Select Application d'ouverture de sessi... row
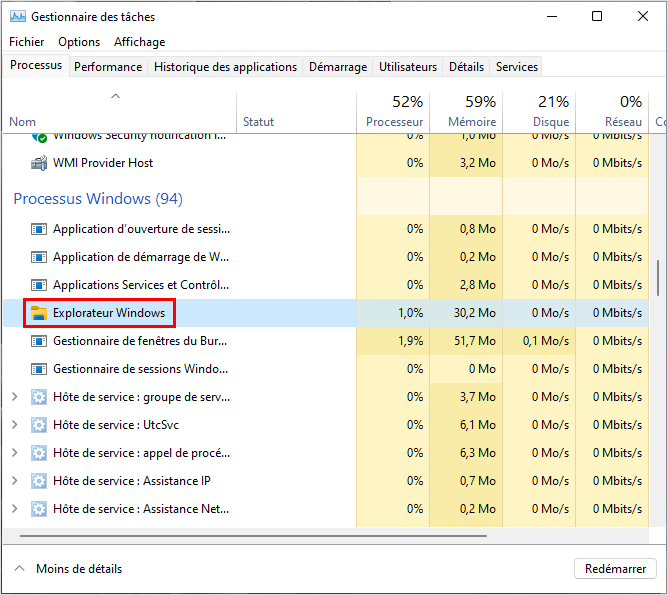This screenshot has height=595, width=668. [326, 229]
